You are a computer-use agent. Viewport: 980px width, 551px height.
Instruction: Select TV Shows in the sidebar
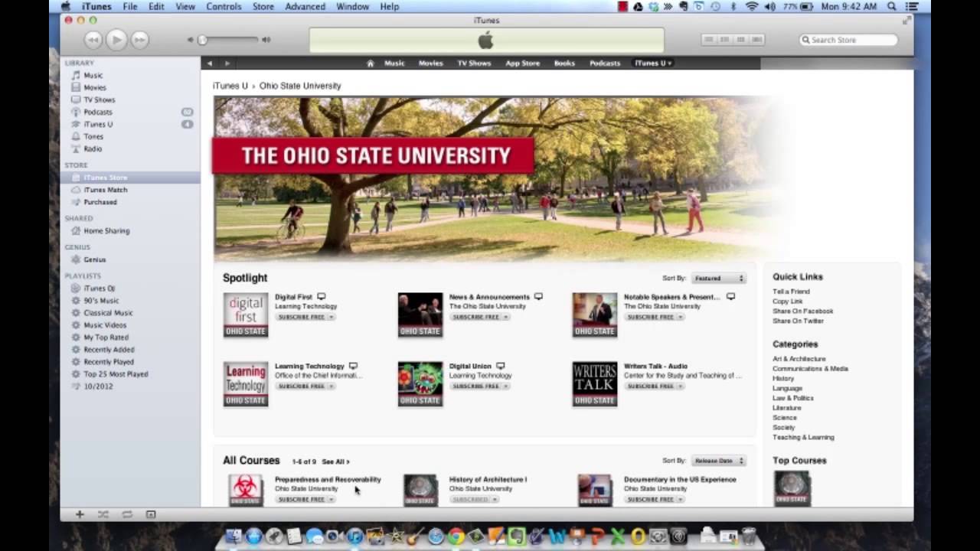[99, 99]
